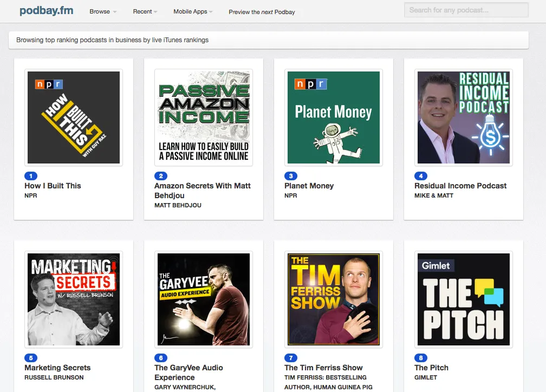Click rank badge number 1
The height and width of the screenshot is (392, 546).
click(x=31, y=176)
